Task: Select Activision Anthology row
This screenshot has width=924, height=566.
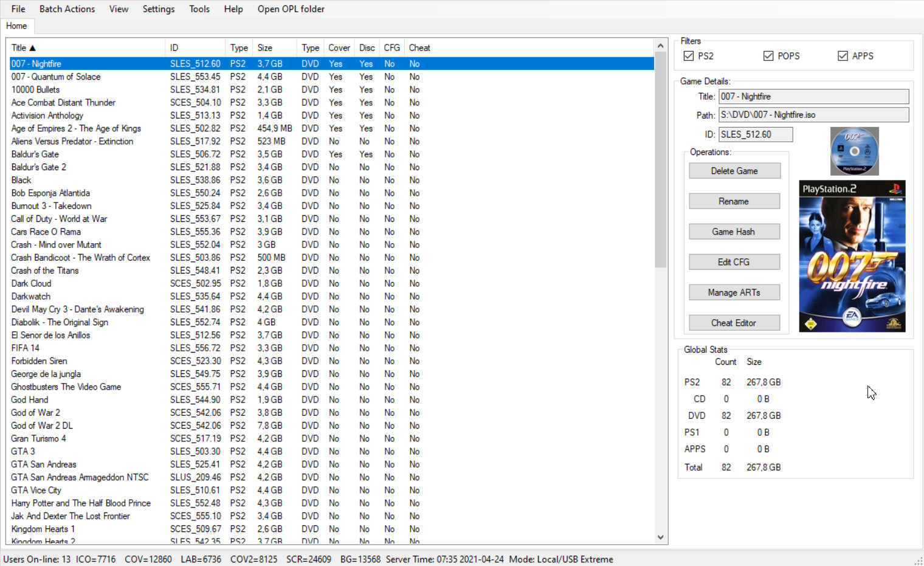Action: pyautogui.click(x=331, y=116)
